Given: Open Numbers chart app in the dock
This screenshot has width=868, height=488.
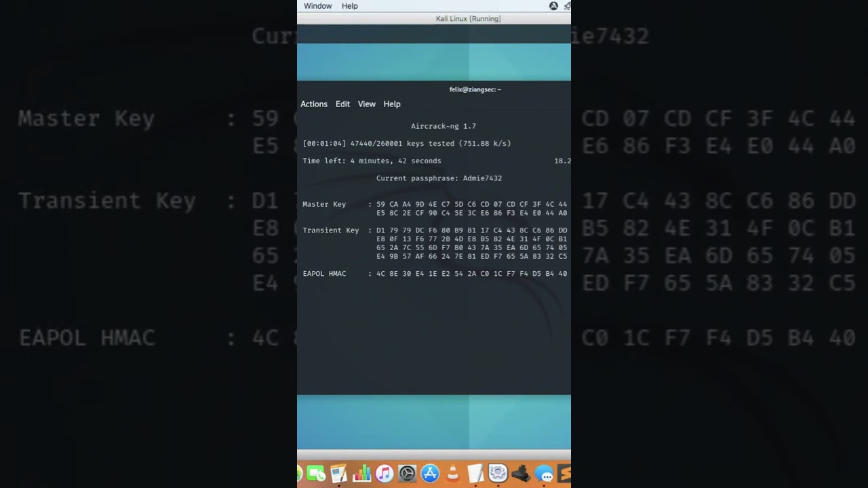Looking at the screenshot, I should [x=361, y=473].
